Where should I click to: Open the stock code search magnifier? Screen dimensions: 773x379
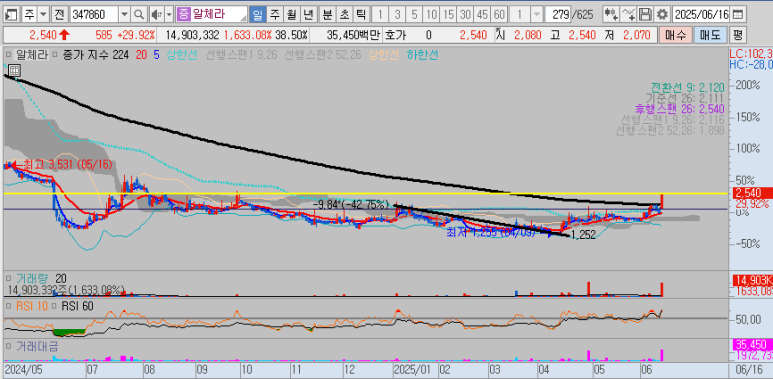(x=140, y=14)
